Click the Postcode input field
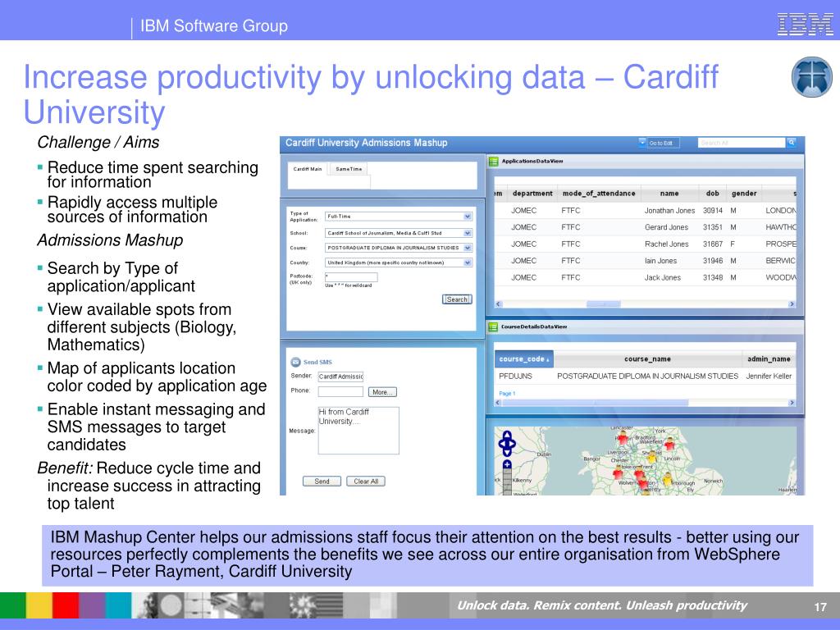Viewport: 840px width, 630px height. [x=351, y=277]
